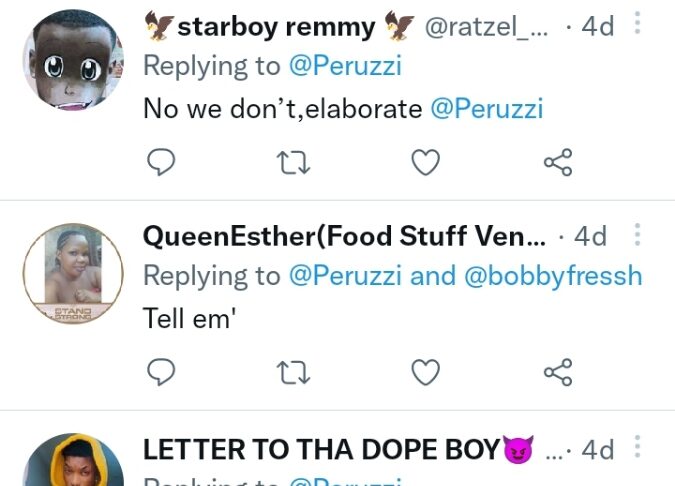View LETTER TO THA DOPE BOY's avatar

point(73,464)
